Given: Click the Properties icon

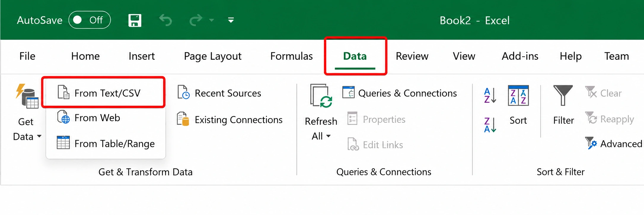Looking at the screenshot, I should click(352, 118).
